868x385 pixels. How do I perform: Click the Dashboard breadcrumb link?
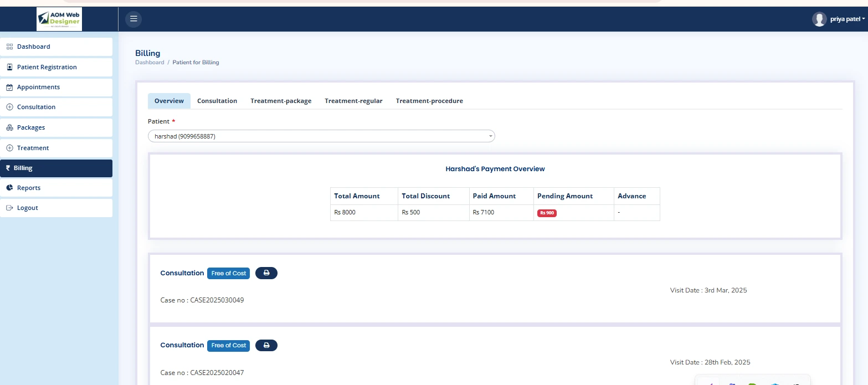pos(150,62)
